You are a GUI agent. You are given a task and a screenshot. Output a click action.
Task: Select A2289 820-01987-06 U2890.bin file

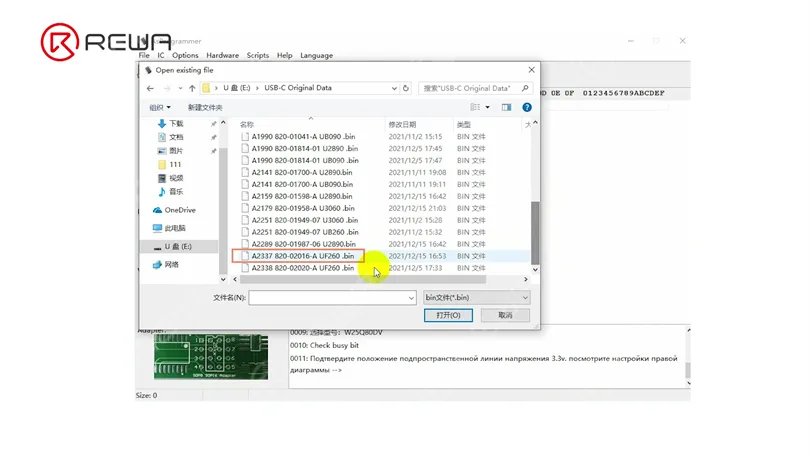[x=304, y=244]
